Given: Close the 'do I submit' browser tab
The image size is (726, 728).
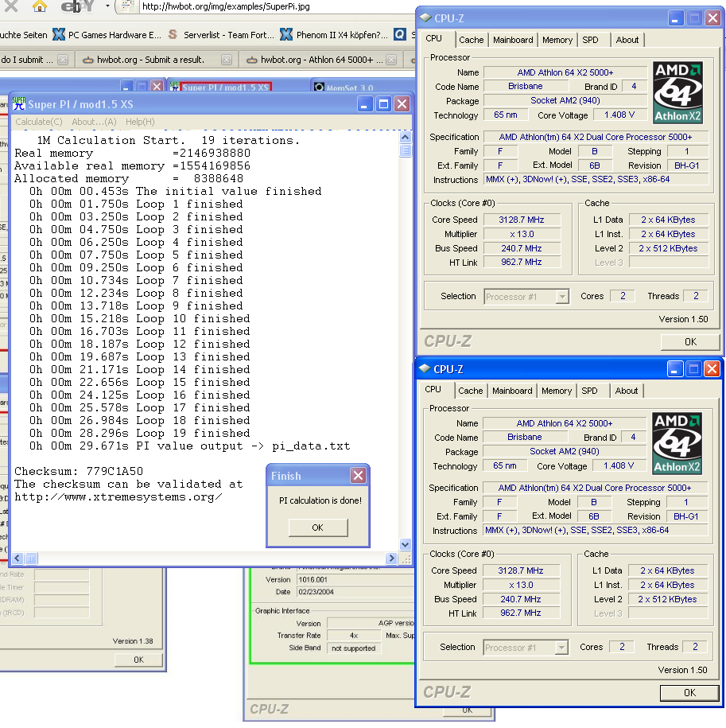Looking at the screenshot, I should [x=63, y=60].
